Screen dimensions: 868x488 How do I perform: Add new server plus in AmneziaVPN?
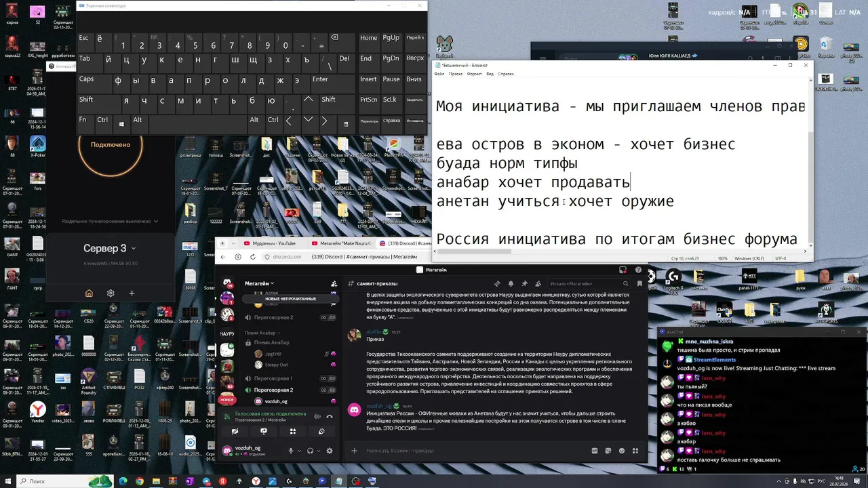pos(132,293)
